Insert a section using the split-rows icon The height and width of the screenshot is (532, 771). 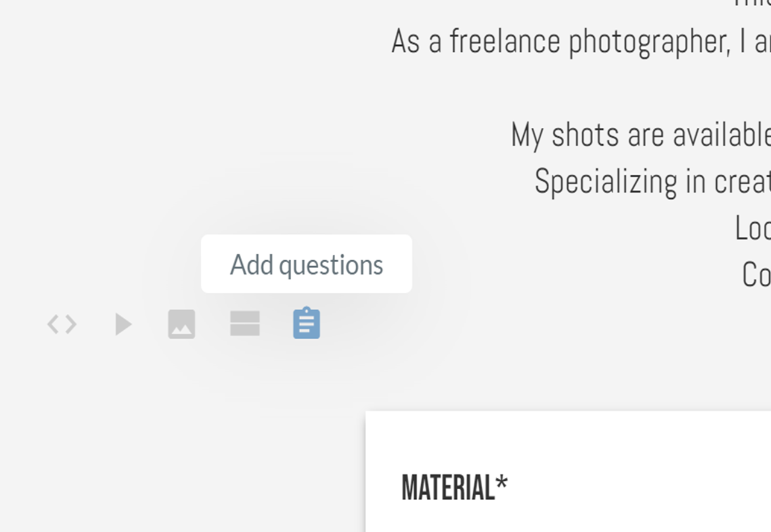point(245,324)
